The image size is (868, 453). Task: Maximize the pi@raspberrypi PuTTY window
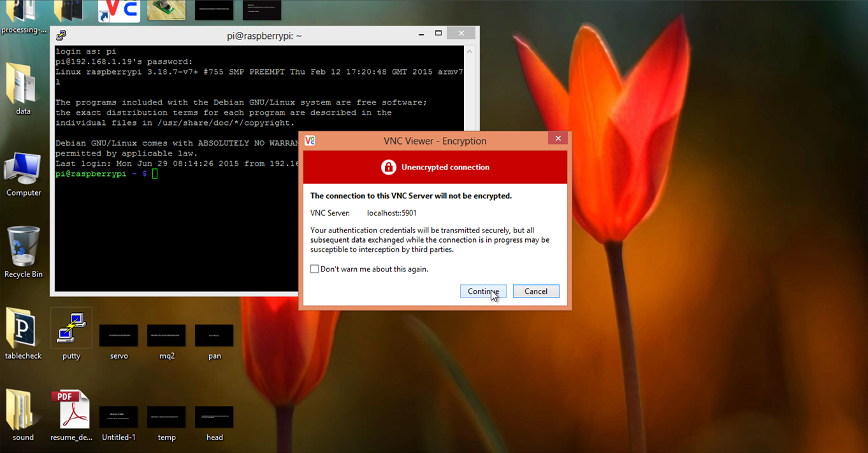point(438,33)
